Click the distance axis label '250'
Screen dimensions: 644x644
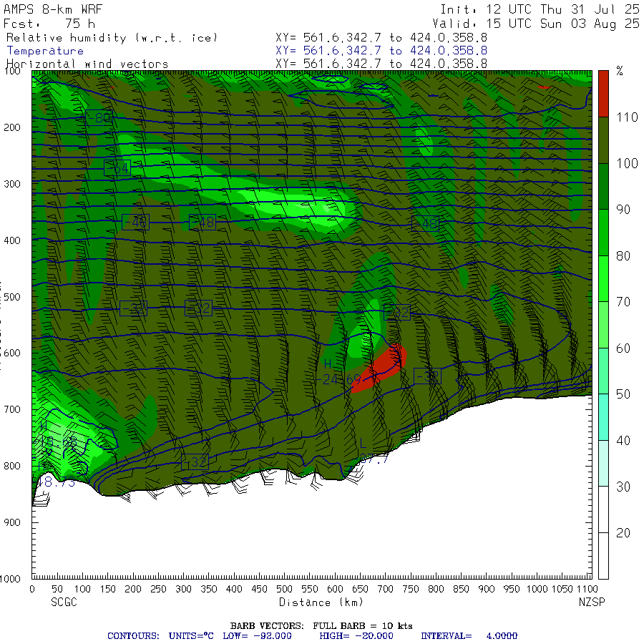click(x=158, y=590)
